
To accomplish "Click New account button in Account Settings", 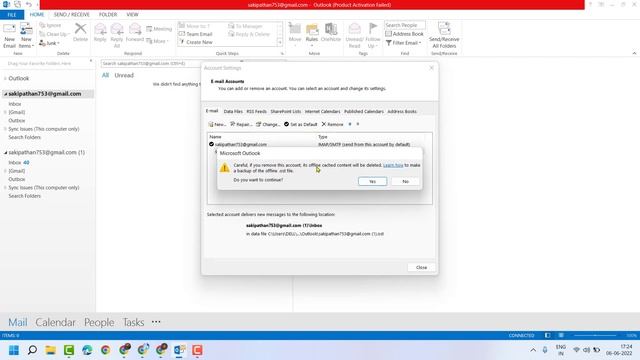I will point(217,124).
